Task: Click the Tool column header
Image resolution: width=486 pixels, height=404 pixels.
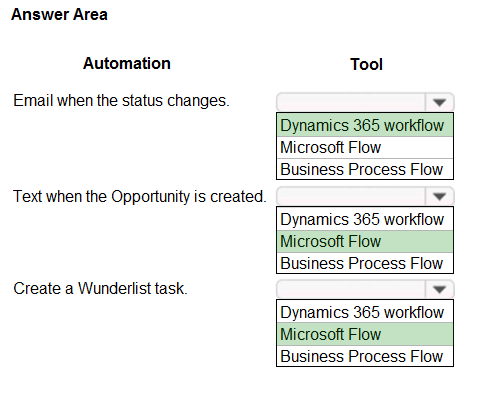Action: 366,64
